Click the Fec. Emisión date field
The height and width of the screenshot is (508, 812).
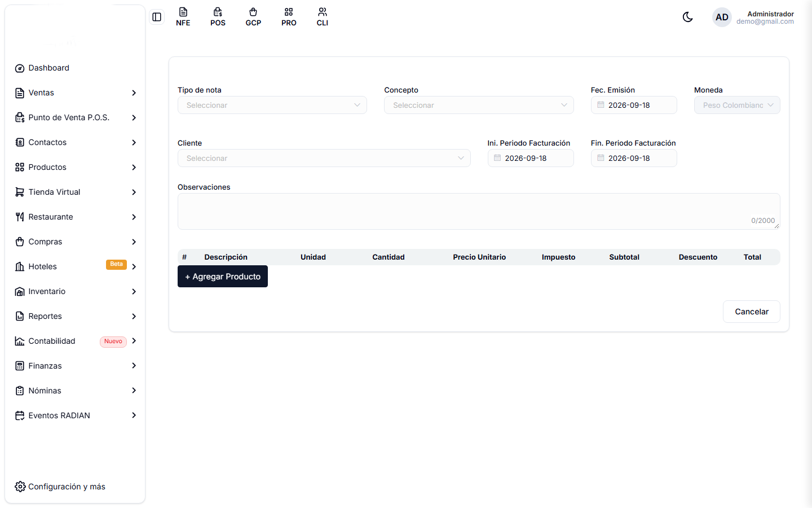[x=634, y=105]
